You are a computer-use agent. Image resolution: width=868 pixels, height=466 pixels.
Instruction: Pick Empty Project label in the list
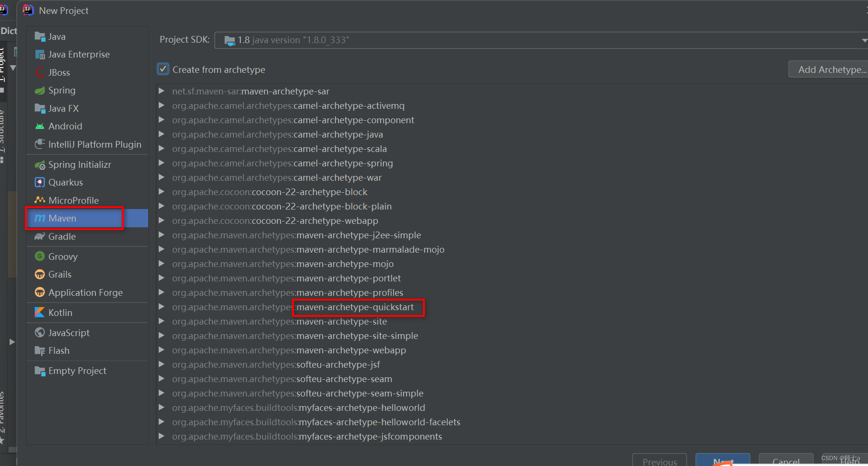(77, 371)
